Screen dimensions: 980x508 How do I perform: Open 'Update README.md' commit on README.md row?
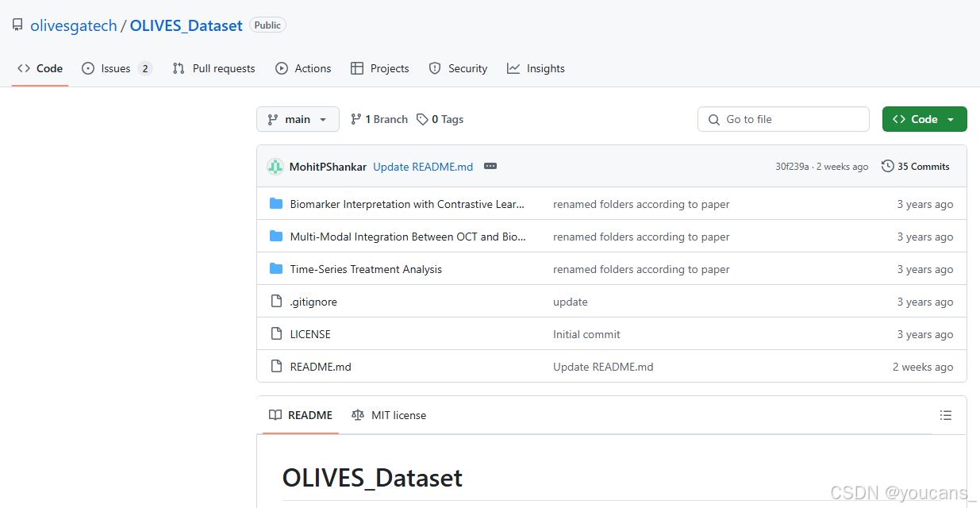point(603,367)
